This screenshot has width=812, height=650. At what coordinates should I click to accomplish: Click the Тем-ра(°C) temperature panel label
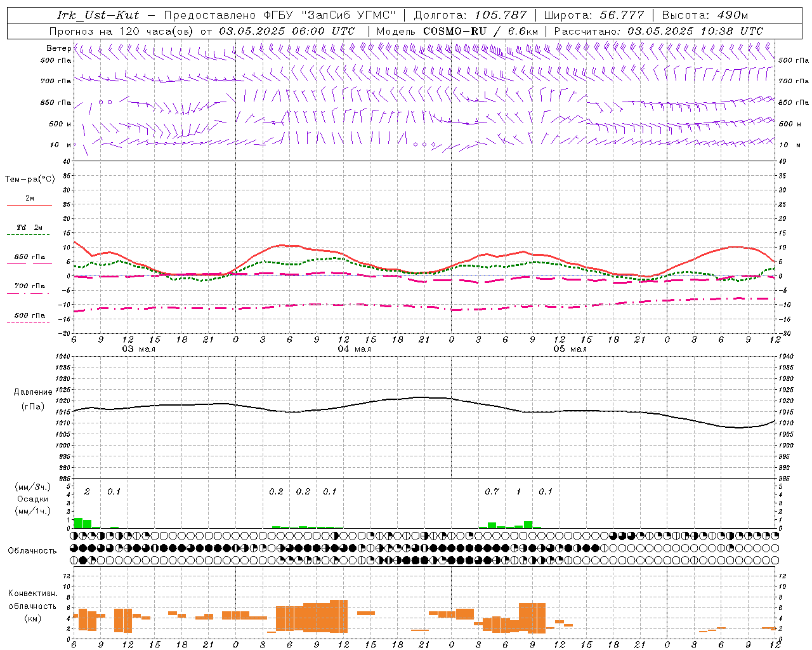pos(30,180)
